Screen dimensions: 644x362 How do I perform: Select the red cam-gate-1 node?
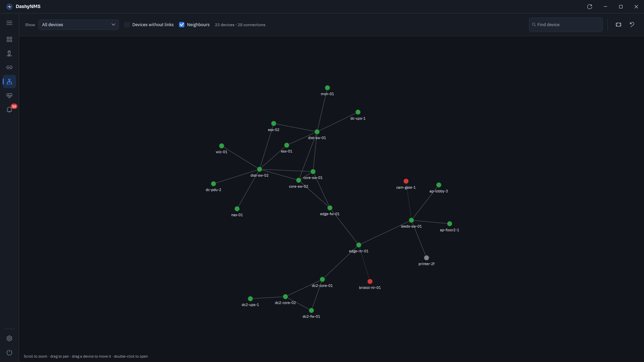click(406, 181)
